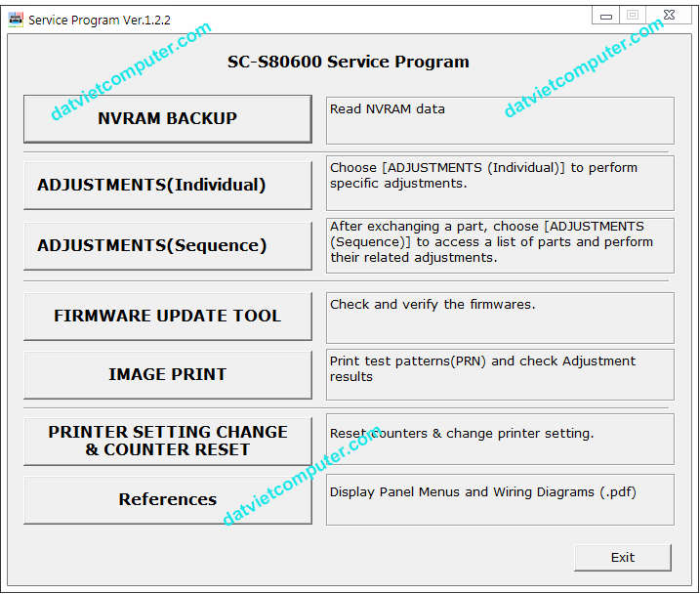Open ADJUSTMENTS(Individual) menu

pos(167,186)
